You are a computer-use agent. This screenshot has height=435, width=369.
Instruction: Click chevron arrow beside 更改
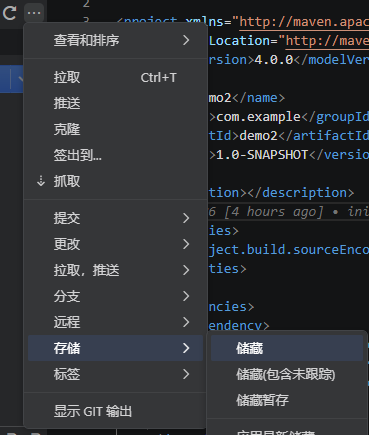[x=186, y=244]
